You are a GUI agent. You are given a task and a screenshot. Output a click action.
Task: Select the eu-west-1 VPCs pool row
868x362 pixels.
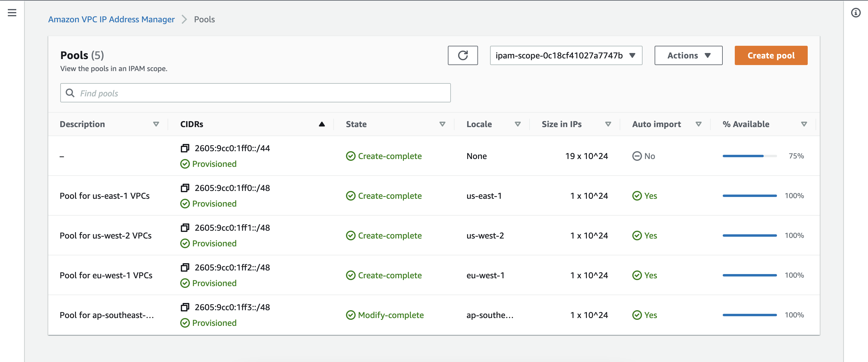[106, 275]
